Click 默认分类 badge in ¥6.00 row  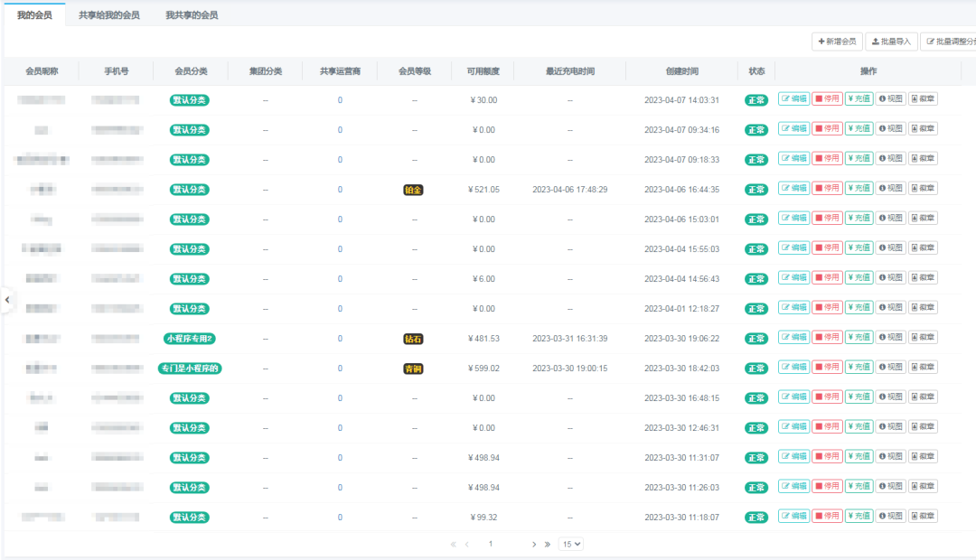tap(190, 279)
